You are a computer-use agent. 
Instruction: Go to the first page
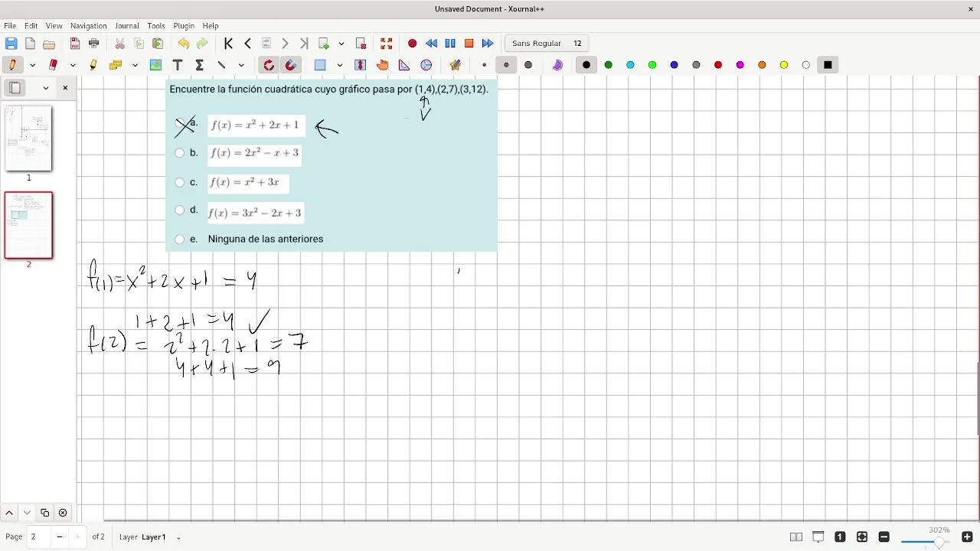pyautogui.click(x=228, y=44)
